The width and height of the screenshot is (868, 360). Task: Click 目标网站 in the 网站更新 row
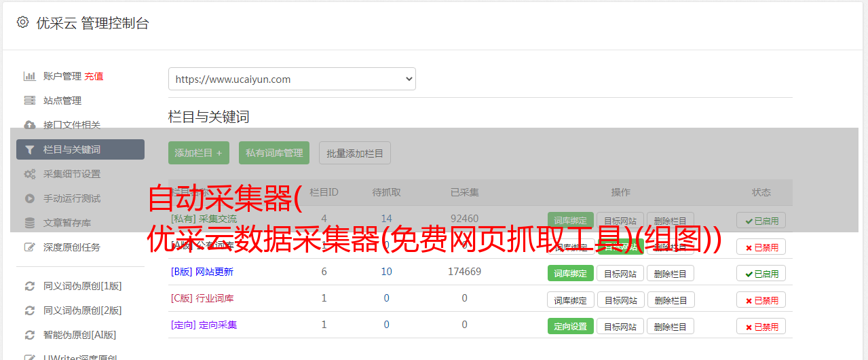click(620, 273)
